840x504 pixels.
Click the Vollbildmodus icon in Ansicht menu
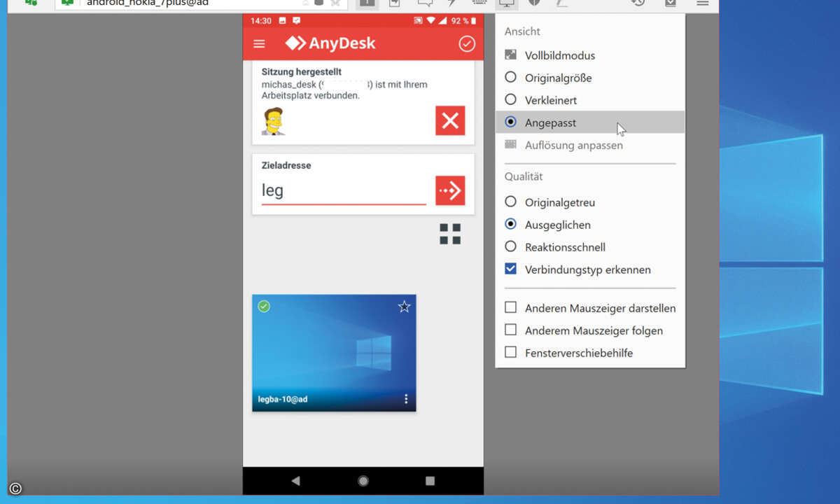[x=511, y=55]
